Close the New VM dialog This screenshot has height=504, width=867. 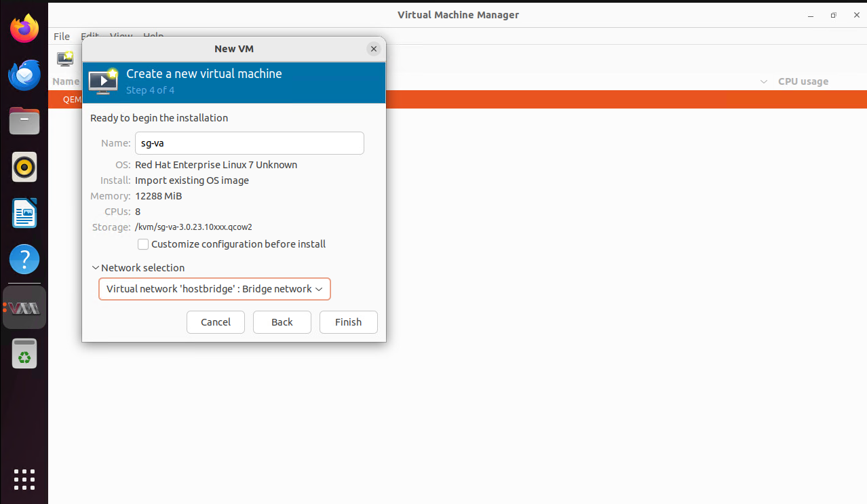(373, 49)
